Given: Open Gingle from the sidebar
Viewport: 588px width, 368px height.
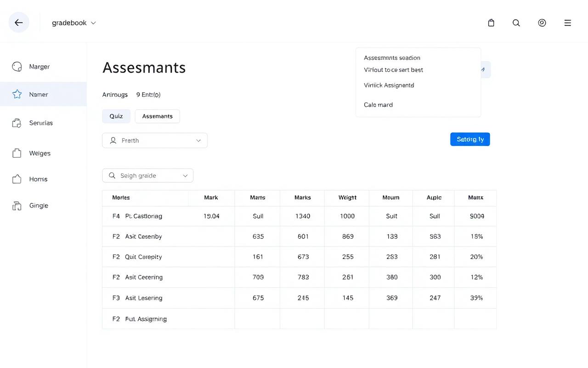Looking at the screenshot, I should tap(43, 206).
